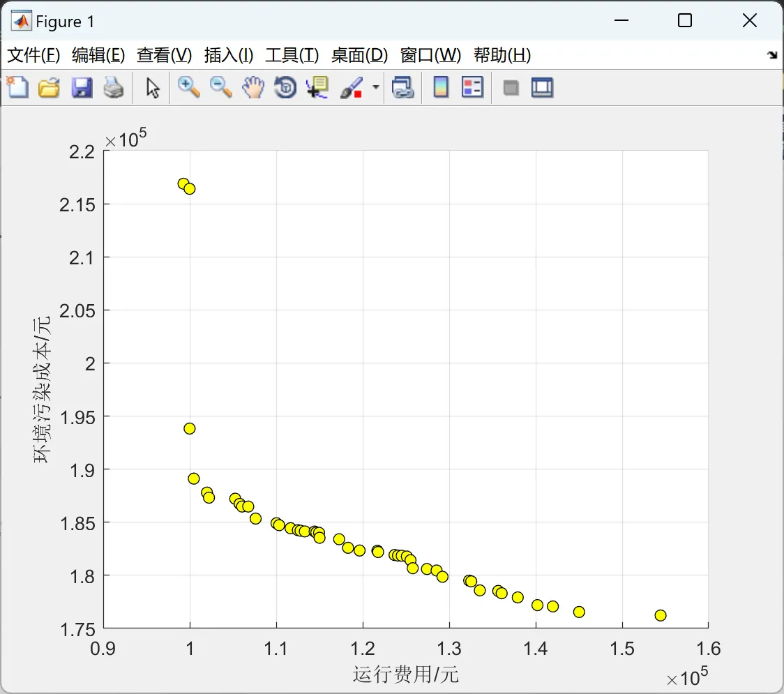The height and width of the screenshot is (694, 784).
Task: Maximize the Figure 1 window
Action: 685,20
